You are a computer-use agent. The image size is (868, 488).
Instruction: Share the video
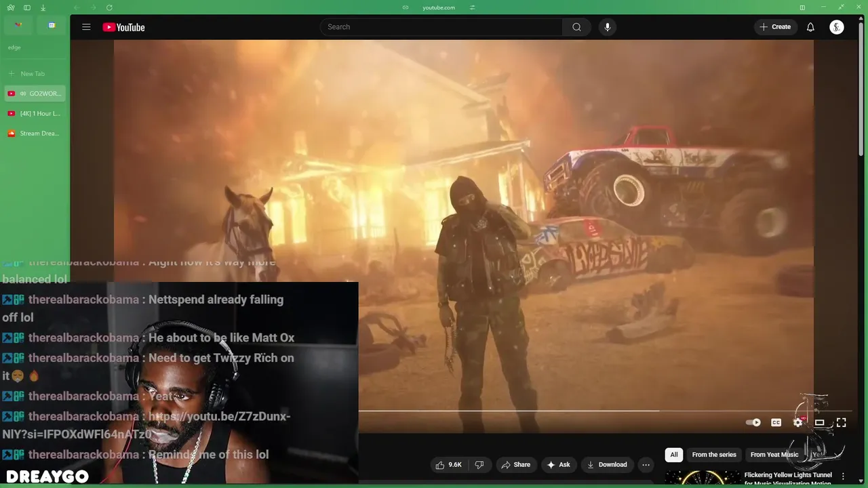pyautogui.click(x=515, y=464)
